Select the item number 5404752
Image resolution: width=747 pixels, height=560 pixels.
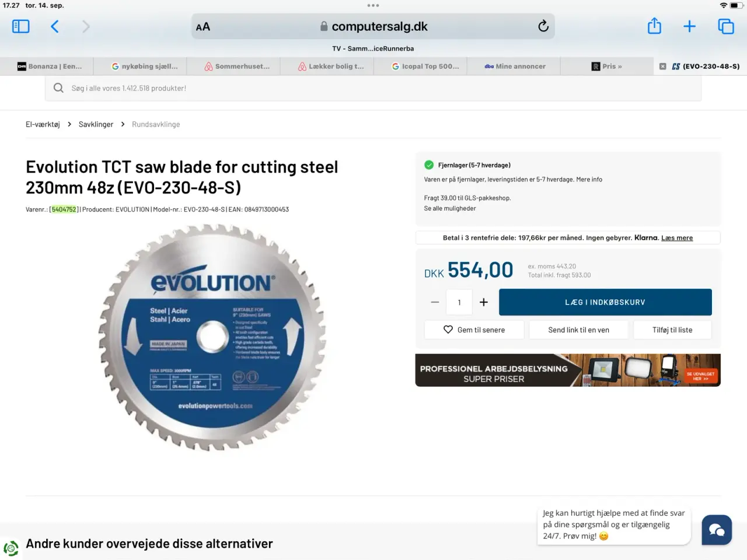[64, 209]
